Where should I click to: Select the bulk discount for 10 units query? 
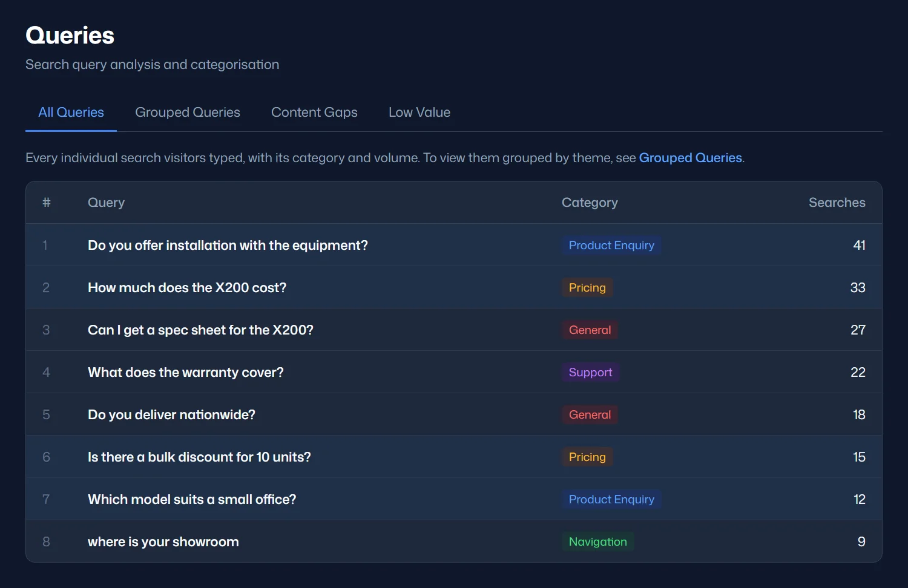coord(199,457)
